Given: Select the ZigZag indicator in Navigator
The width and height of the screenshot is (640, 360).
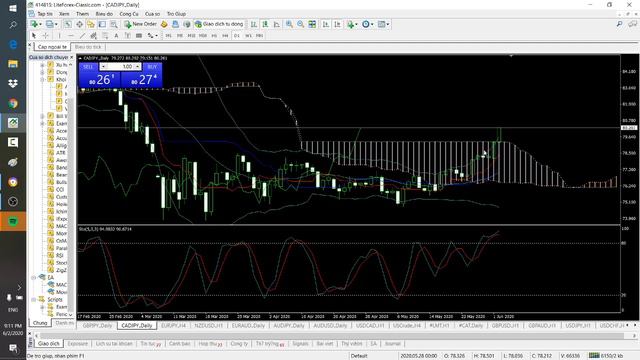Looking at the screenshot, I should pos(61,270).
